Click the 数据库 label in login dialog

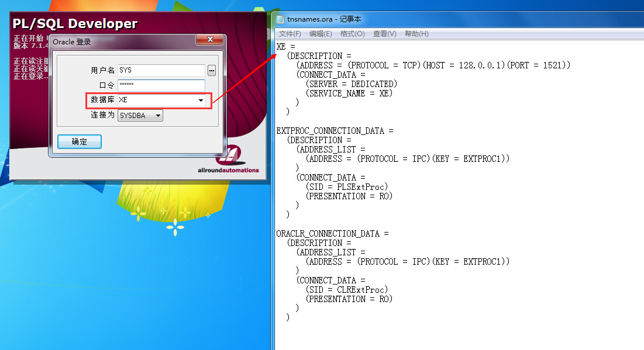click(103, 100)
